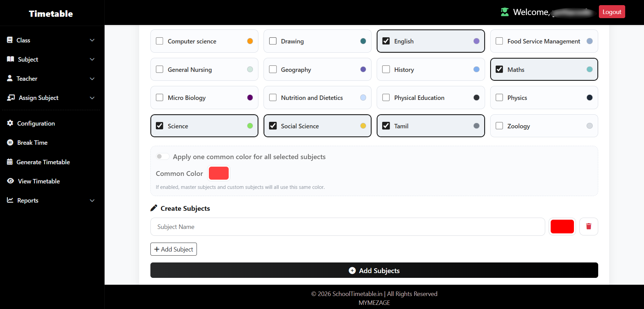
Task: Click the red trash delete icon
Action: pos(588,227)
